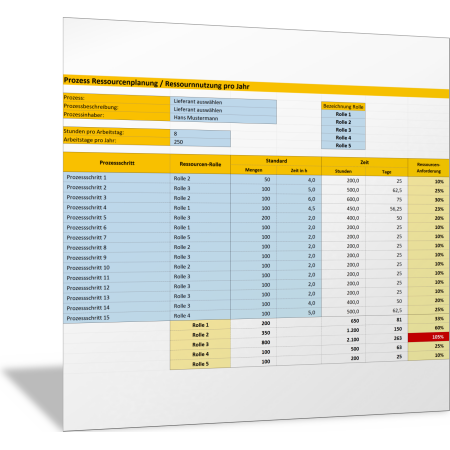Viewport: 450px width, 450px height.
Task: Select the 'Rolle 2' summary row label
Action: click(200, 335)
